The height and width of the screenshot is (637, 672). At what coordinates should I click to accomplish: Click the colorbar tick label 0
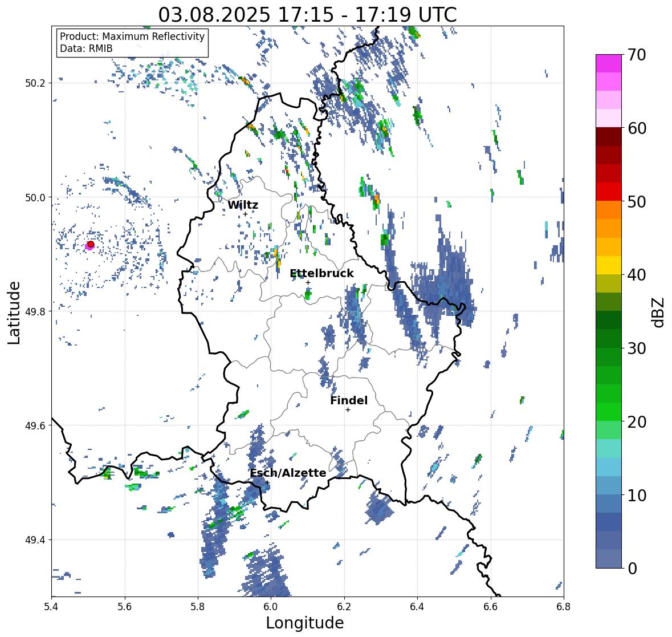(632, 569)
